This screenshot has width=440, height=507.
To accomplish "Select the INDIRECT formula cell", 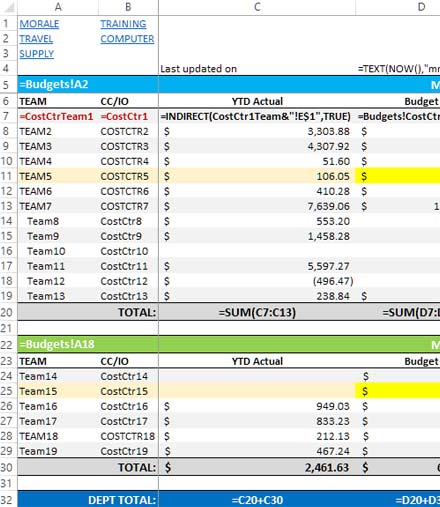I will [257, 117].
